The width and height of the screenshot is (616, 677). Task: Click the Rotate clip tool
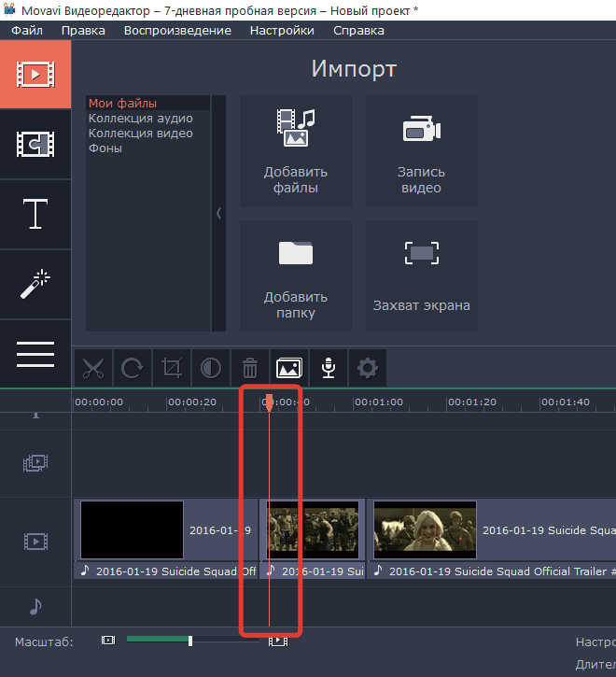point(133,368)
